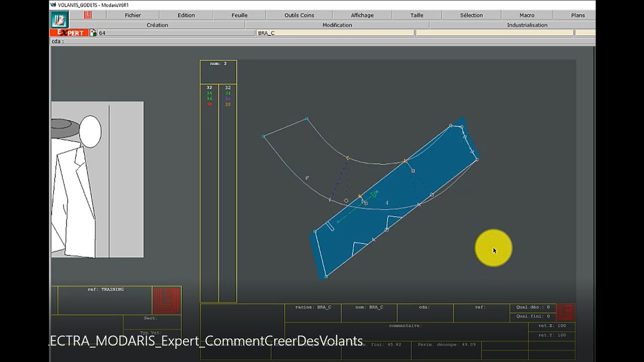Open the Sélection menu
The image size is (644, 362).
pos(471,15)
